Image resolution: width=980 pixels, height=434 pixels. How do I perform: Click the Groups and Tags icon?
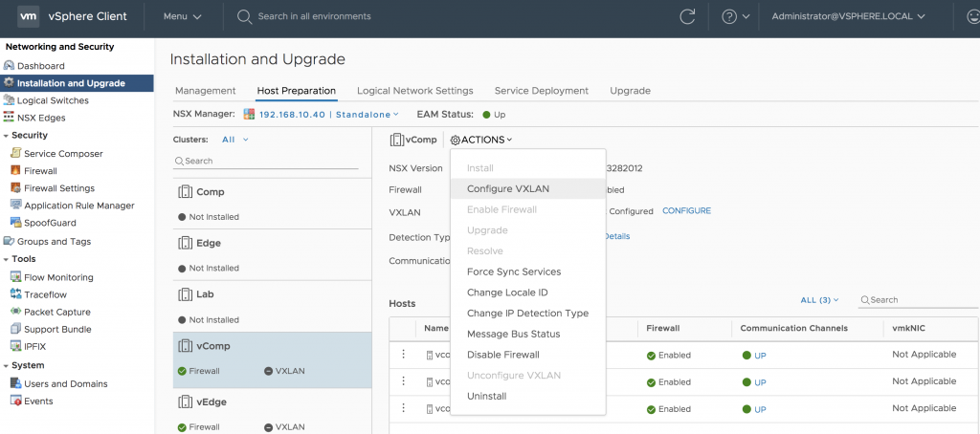tap(9, 241)
